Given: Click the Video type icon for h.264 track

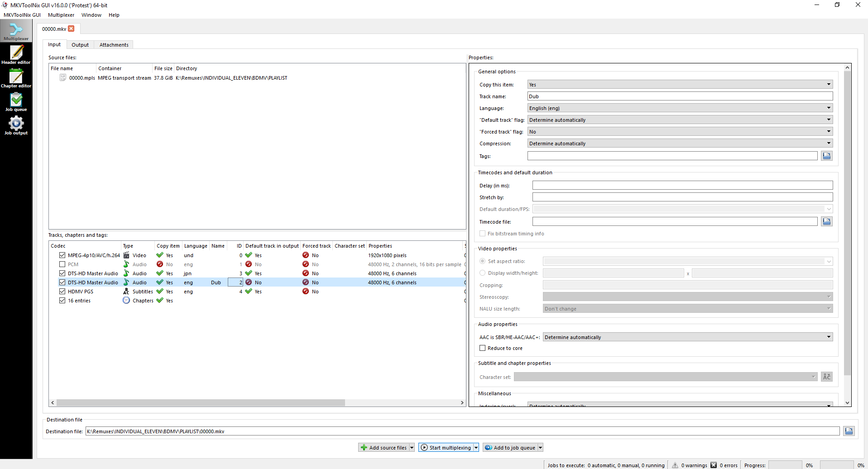Looking at the screenshot, I should 126,255.
